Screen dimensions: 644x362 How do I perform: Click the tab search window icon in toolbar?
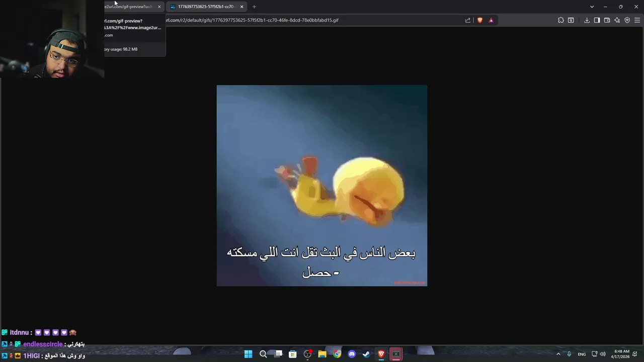tap(571, 20)
